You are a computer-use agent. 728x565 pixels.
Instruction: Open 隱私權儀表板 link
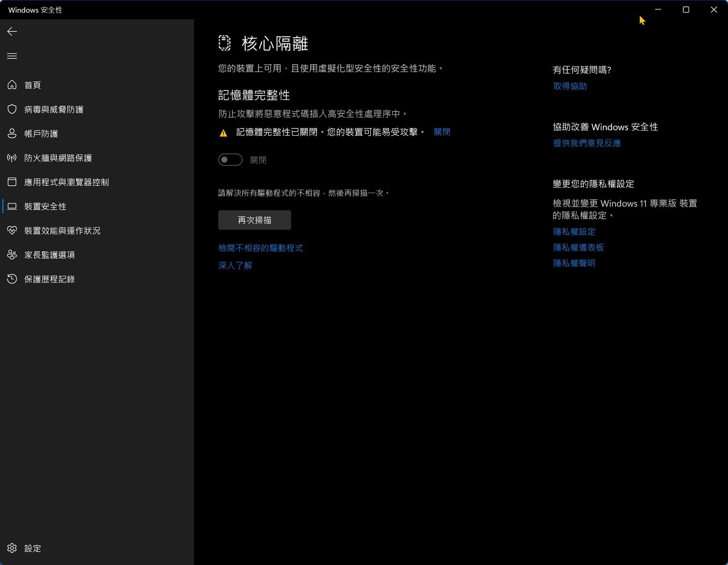pos(578,247)
